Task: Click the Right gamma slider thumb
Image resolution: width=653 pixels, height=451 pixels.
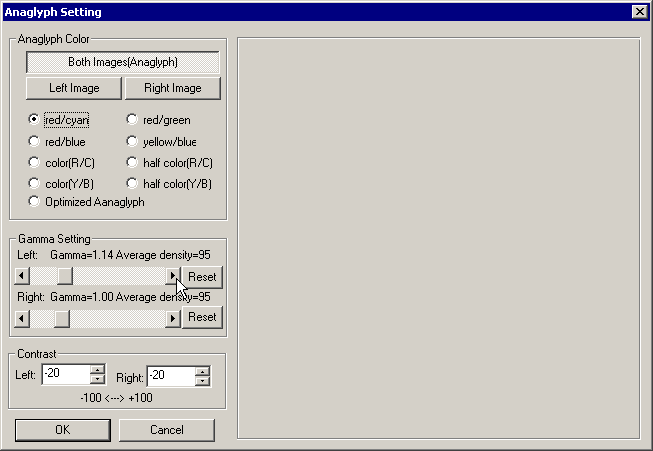Action: [62, 319]
